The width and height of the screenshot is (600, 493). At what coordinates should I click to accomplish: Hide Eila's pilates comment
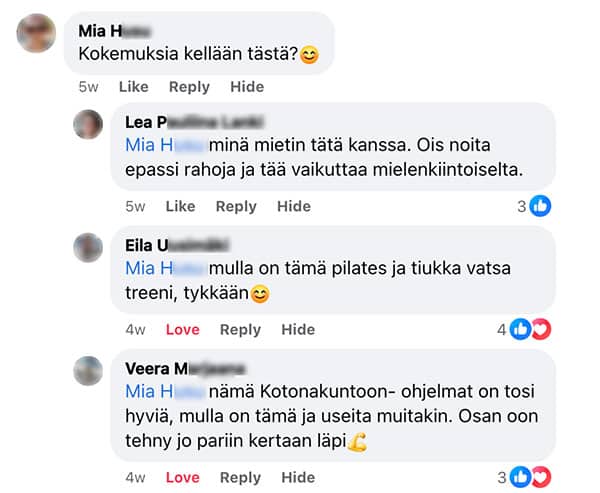(x=298, y=329)
